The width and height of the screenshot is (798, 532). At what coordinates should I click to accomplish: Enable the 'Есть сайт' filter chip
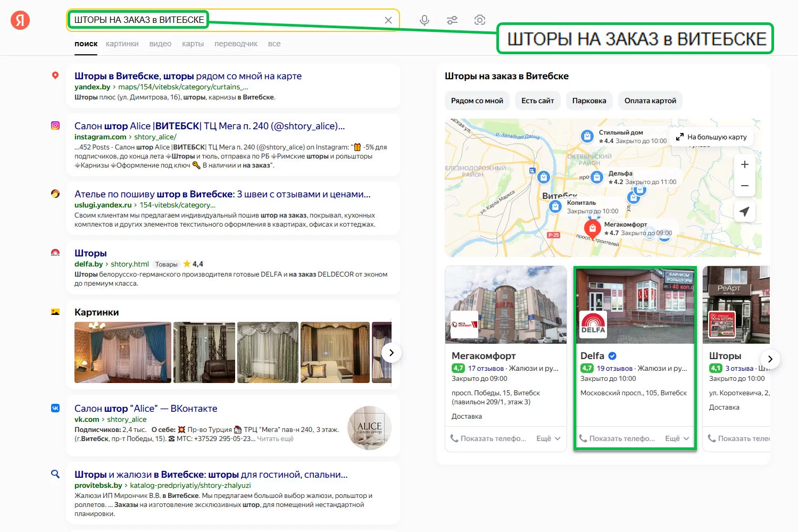[x=537, y=101]
